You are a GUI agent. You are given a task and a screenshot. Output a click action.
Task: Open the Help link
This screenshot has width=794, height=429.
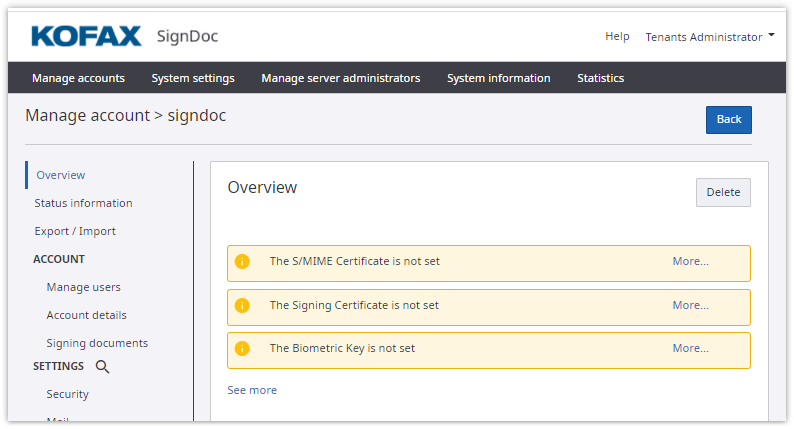point(617,37)
